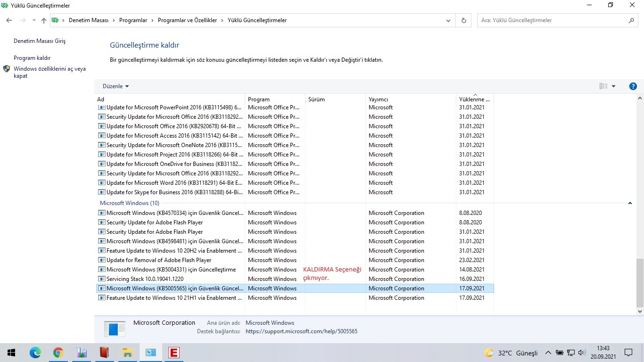Select Security Update for Microsoft OneNote 2016
This screenshot has width=644, height=362.
[295, 145]
